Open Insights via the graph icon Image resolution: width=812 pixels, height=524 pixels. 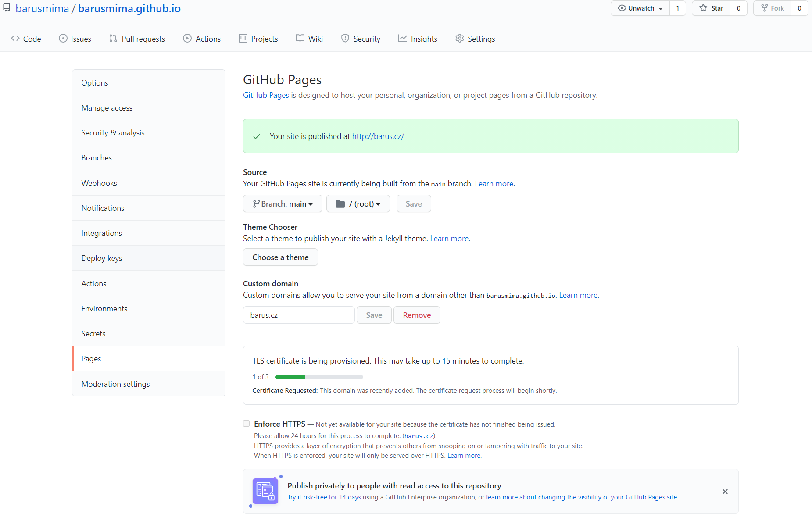tap(403, 39)
